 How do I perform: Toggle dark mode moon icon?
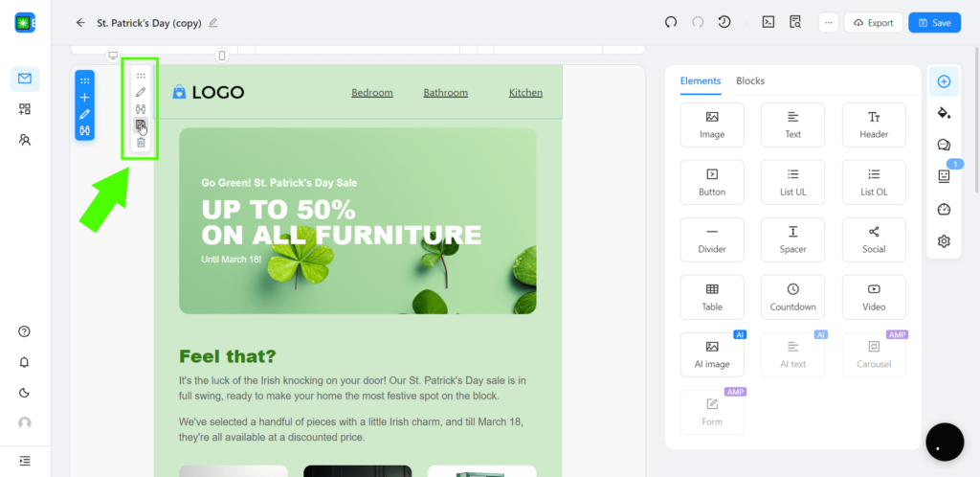pos(25,393)
